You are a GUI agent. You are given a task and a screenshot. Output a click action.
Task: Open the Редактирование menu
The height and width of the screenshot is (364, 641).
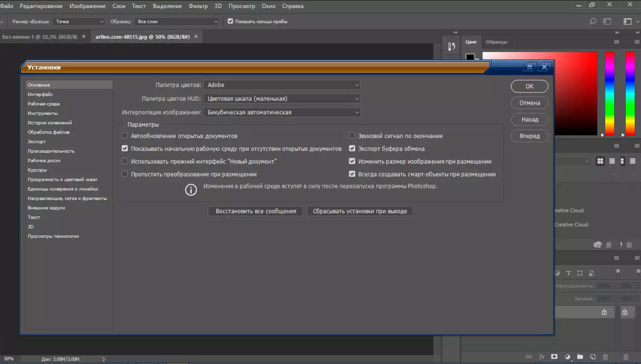pyautogui.click(x=41, y=6)
